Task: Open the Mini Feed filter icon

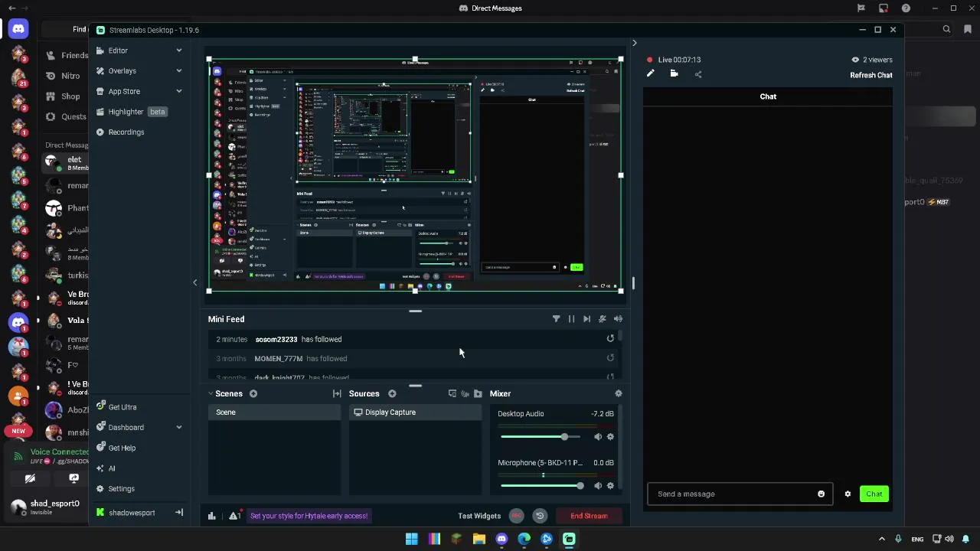Action: [x=556, y=319]
